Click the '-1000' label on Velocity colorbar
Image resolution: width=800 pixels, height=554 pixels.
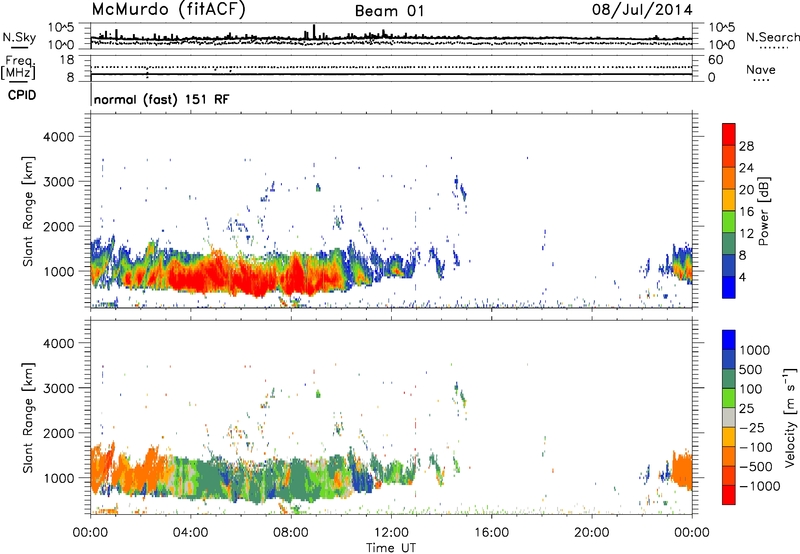[x=760, y=486]
